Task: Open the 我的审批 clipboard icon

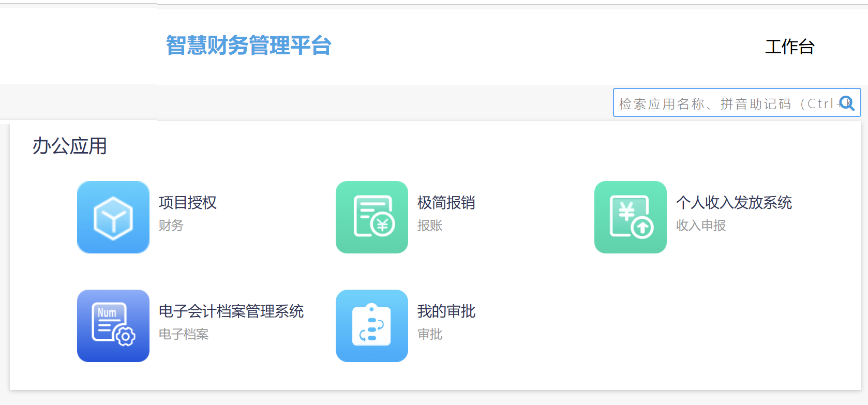Action: pyautogui.click(x=372, y=326)
